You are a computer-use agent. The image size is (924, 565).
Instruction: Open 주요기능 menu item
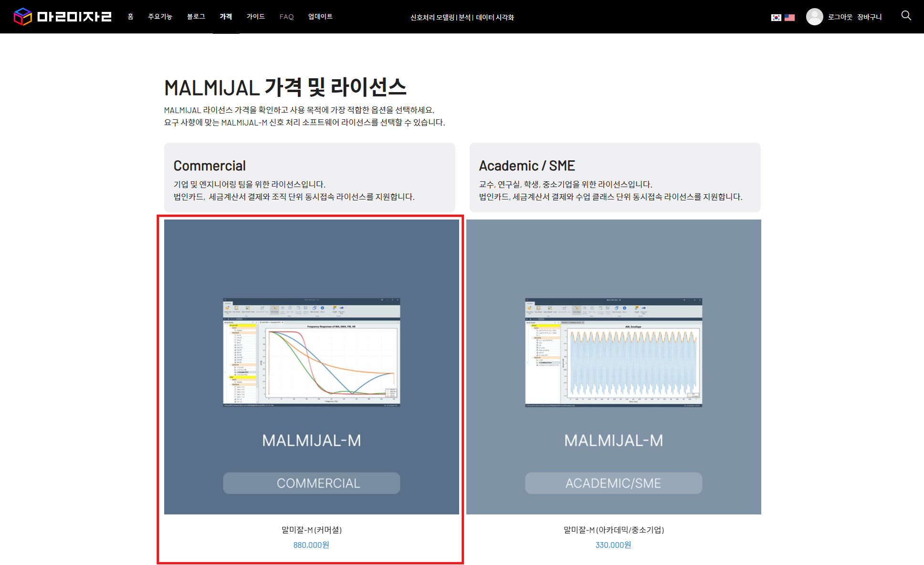pos(160,17)
